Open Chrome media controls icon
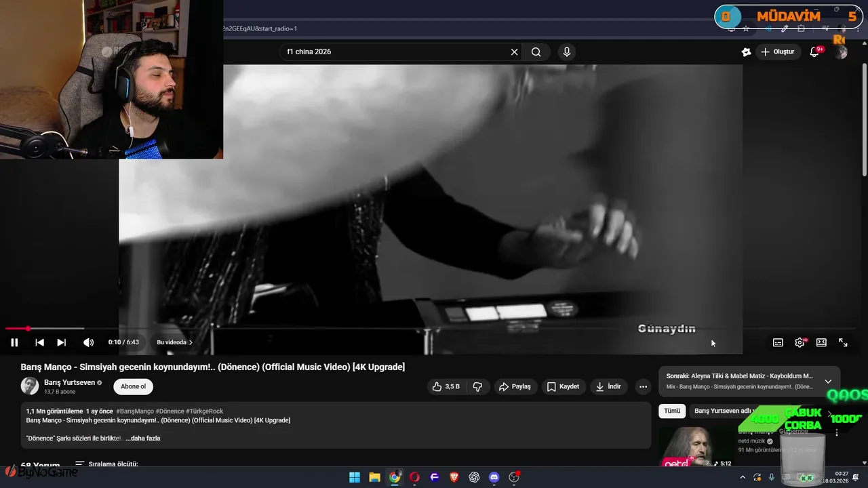This screenshot has height=488, width=868. (x=826, y=28)
